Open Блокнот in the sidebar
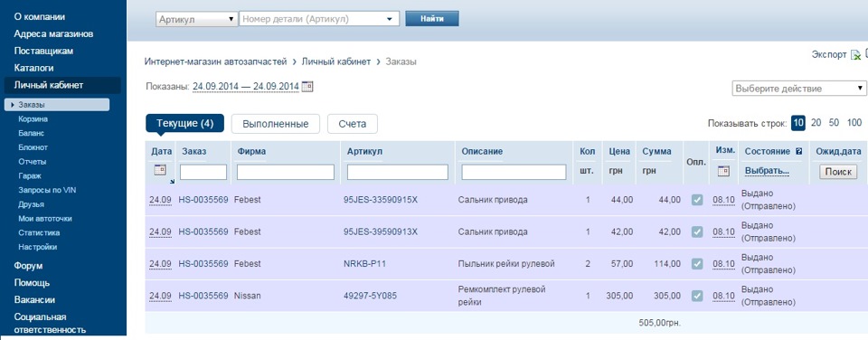Screen dimensions: 868x340 click(33, 147)
